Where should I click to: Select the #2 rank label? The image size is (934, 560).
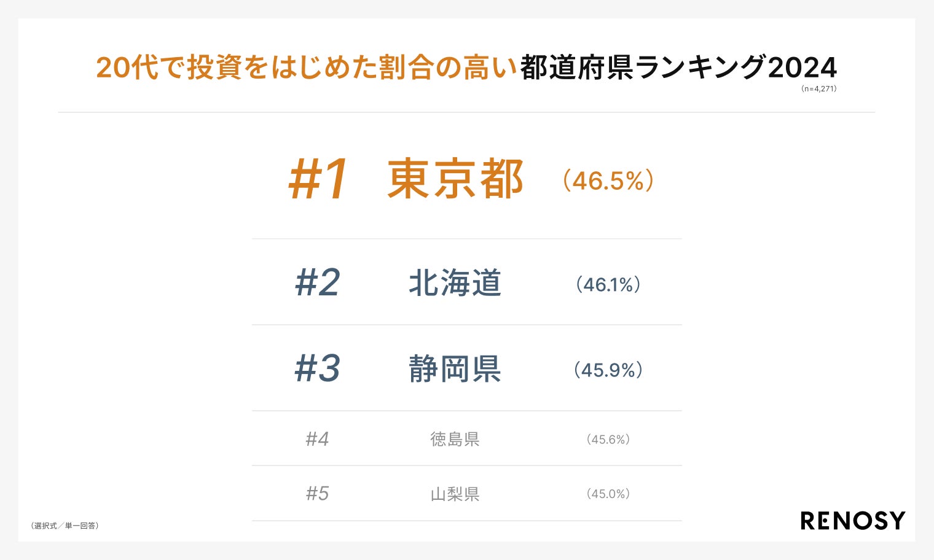[x=317, y=283]
